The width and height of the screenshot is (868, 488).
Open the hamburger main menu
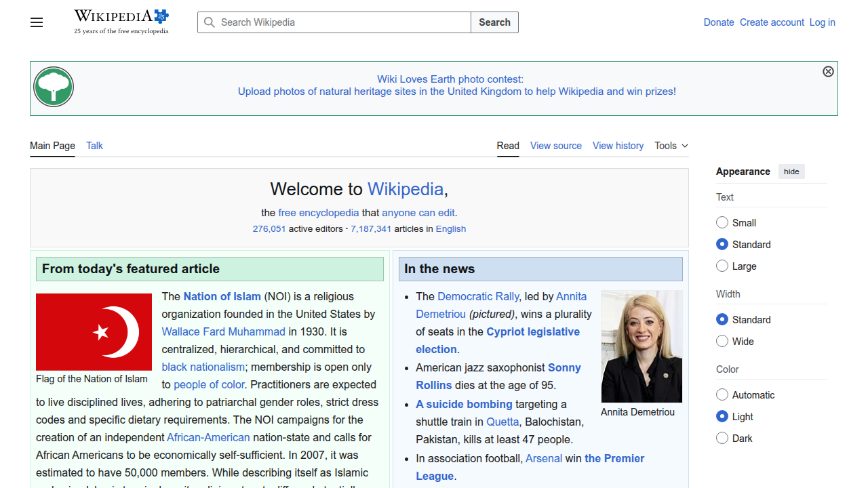click(37, 22)
